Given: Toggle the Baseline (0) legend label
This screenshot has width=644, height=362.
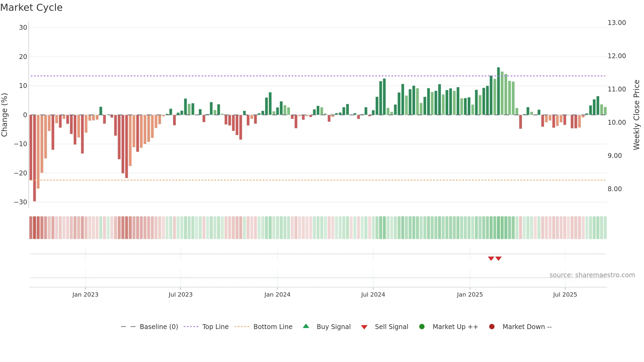Looking at the screenshot, I should (159, 327).
